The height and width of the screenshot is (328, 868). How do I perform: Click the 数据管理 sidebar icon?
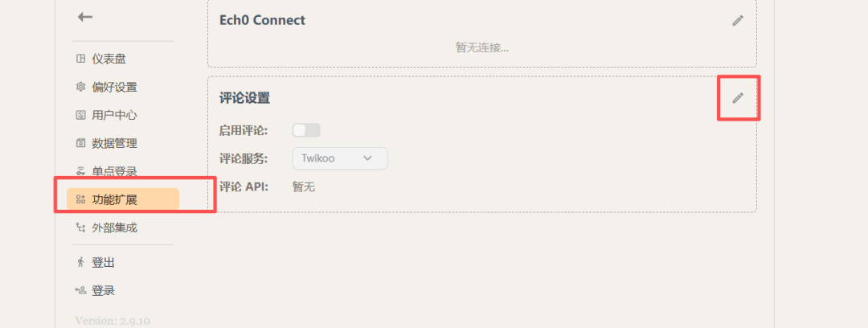[80, 143]
